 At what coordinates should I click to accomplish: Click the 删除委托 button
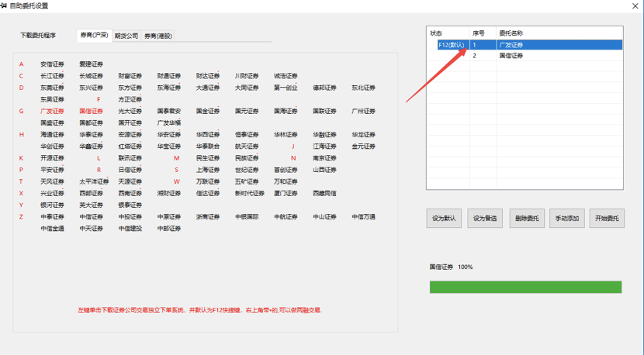tap(527, 219)
